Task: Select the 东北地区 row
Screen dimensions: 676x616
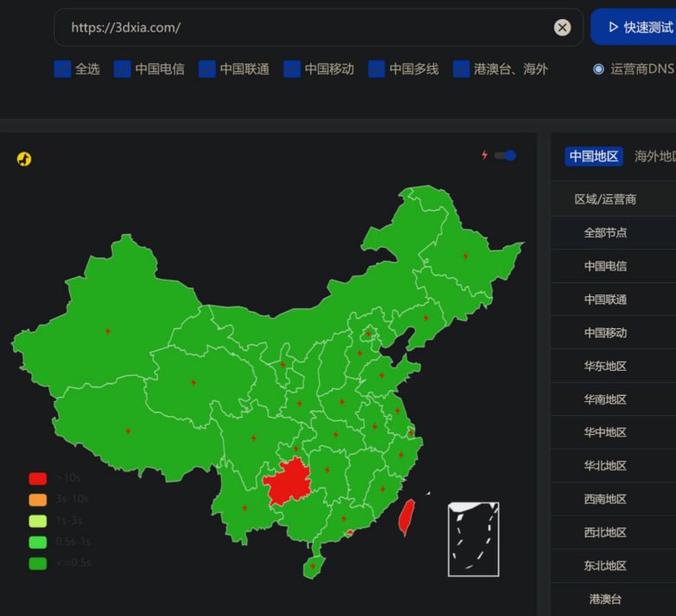Action: (613, 566)
